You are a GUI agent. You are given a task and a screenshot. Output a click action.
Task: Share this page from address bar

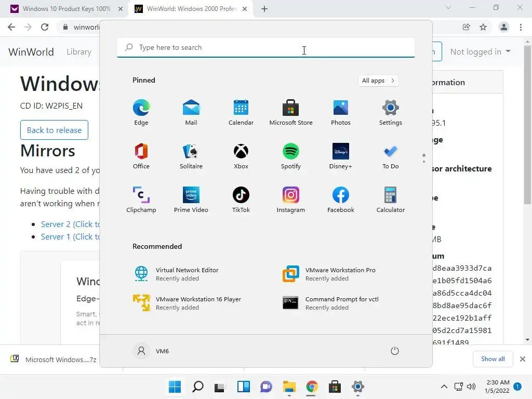(x=467, y=27)
